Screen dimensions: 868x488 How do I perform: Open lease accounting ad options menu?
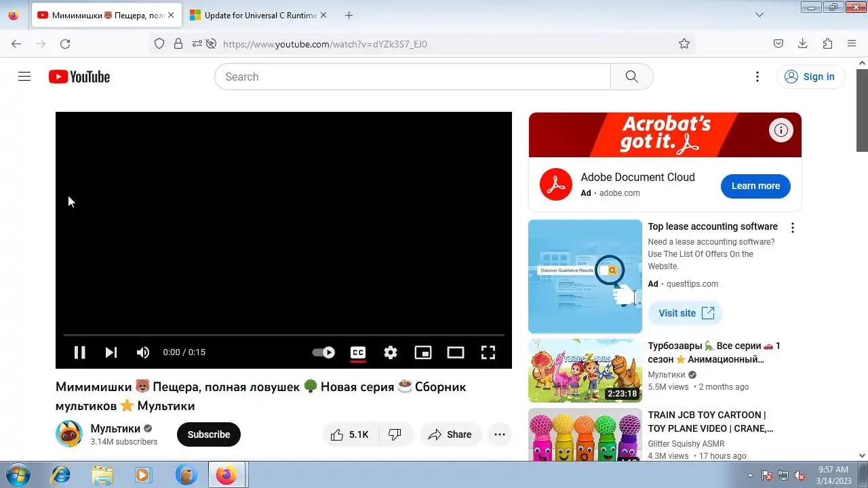pyautogui.click(x=792, y=228)
